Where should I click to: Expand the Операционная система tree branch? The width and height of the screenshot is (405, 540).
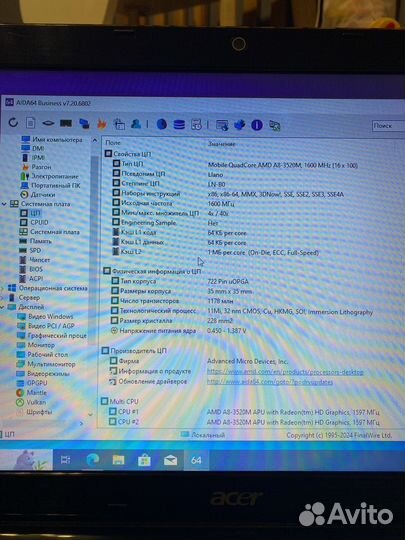[2, 288]
